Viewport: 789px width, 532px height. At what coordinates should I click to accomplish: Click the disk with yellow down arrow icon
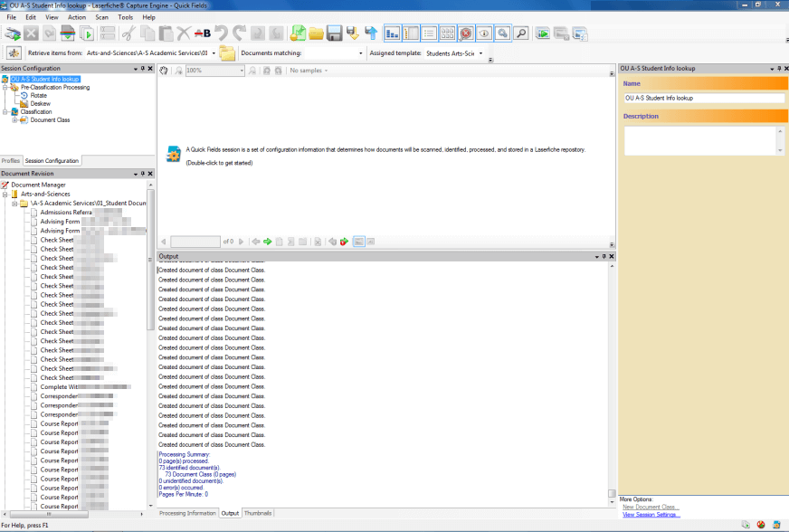pos(353,33)
